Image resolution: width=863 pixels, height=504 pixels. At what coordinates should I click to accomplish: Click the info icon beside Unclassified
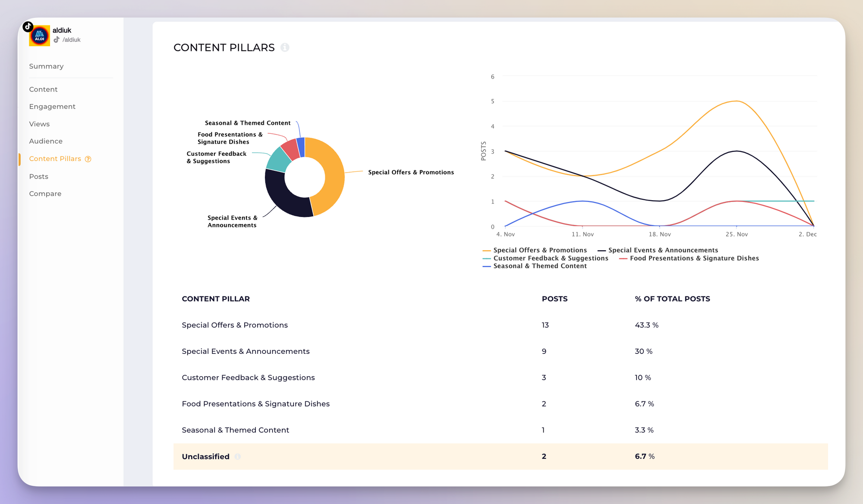click(x=238, y=457)
